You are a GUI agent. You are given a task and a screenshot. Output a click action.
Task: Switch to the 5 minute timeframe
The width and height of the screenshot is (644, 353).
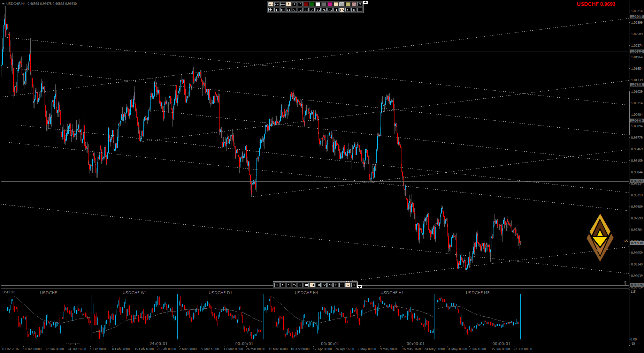[x=289, y=285]
